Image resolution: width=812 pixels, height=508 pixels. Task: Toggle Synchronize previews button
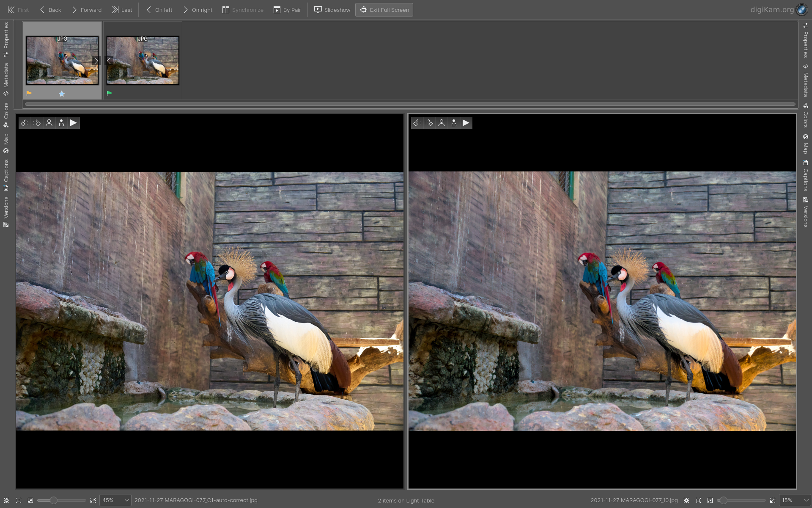243,10
